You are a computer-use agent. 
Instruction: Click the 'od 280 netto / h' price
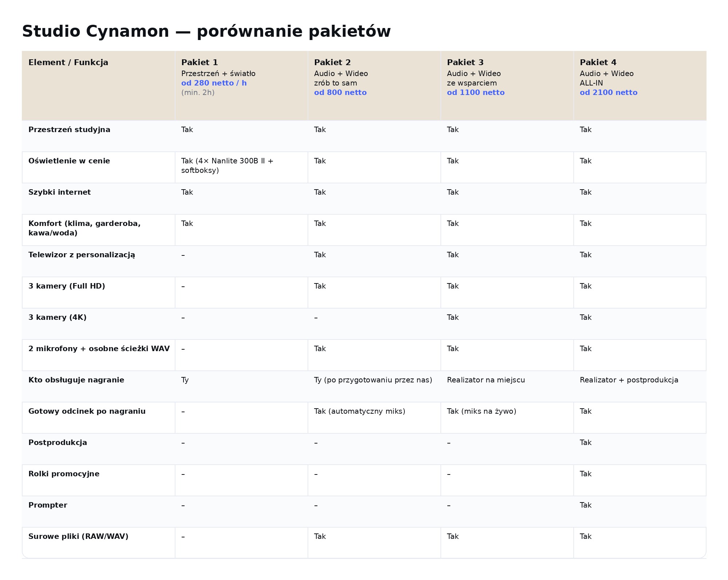pyautogui.click(x=214, y=83)
